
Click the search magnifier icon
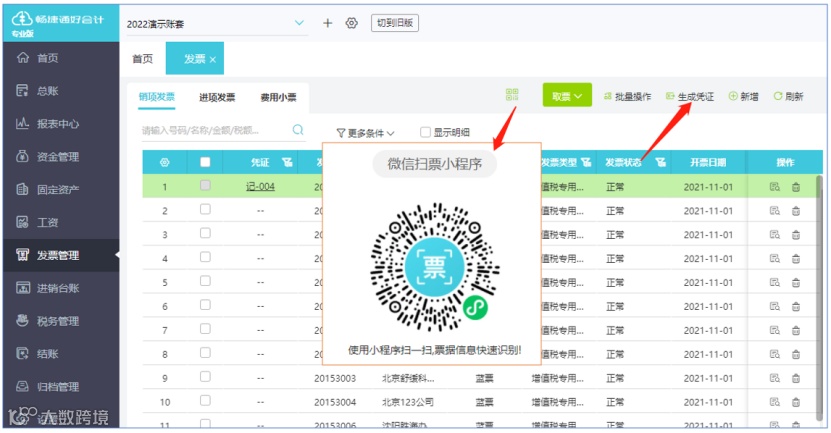point(298,130)
